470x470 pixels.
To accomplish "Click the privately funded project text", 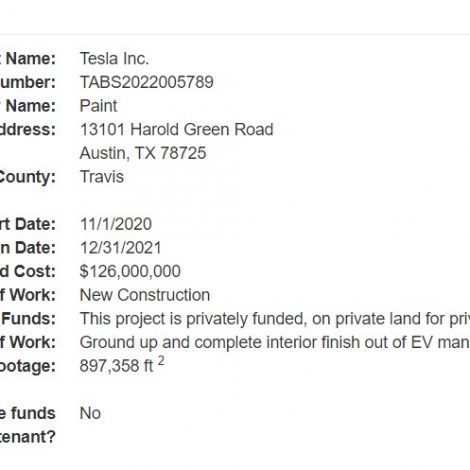I will coord(275,319).
